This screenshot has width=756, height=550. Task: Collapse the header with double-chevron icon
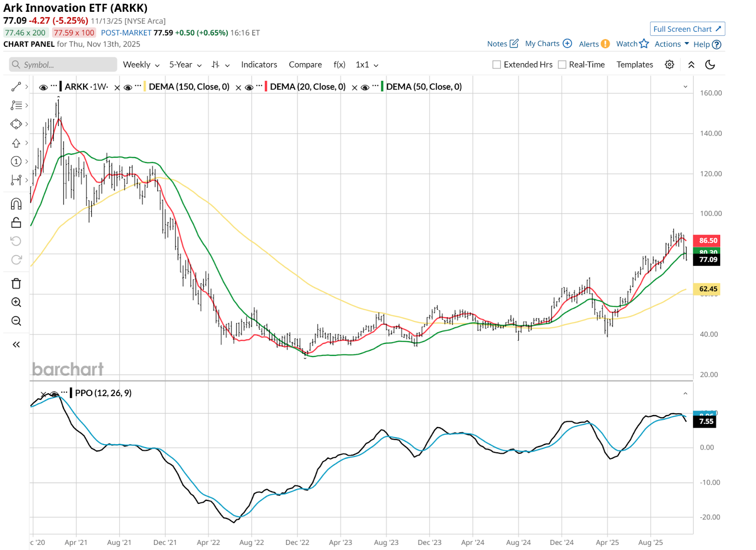click(x=691, y=65)
